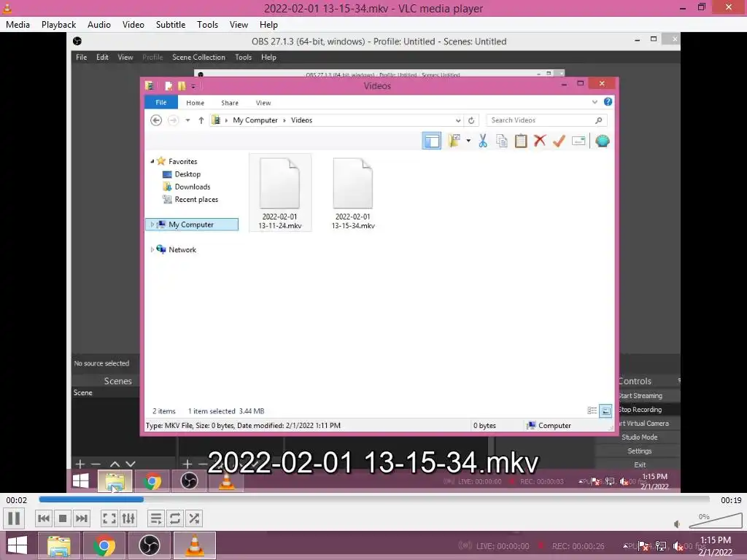Select the file 2022-02-01 13-15-34.mkv
This screenshot has width=747, height=560.
[x=353, y=192]
